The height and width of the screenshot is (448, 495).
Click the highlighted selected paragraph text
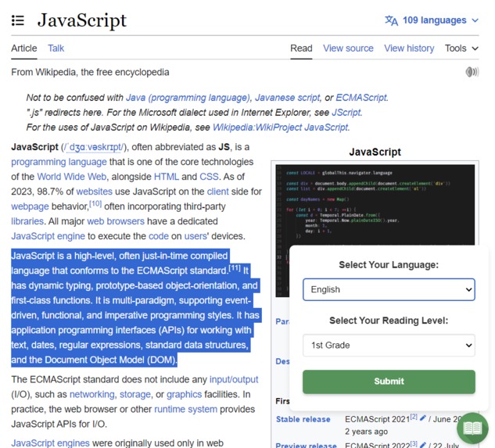(136, 308)
